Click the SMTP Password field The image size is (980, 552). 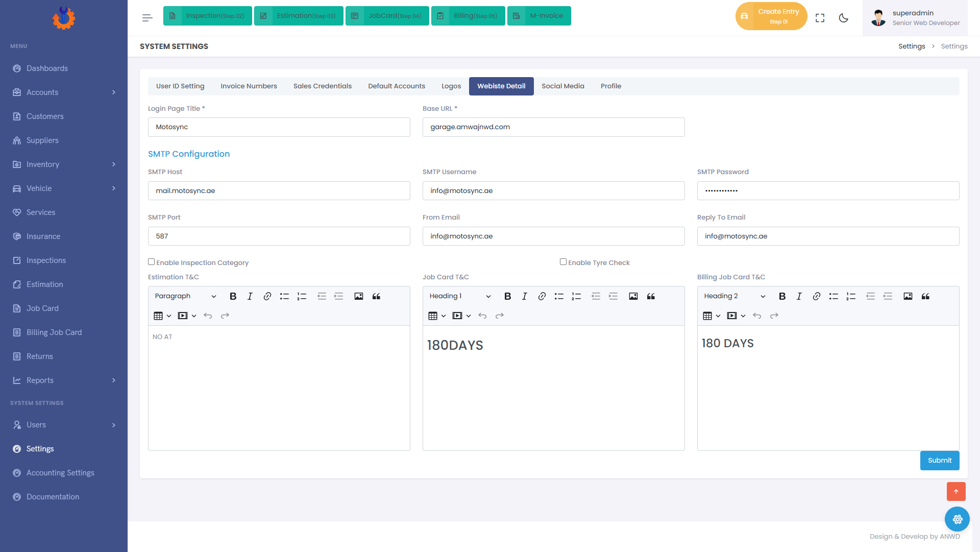828,191
